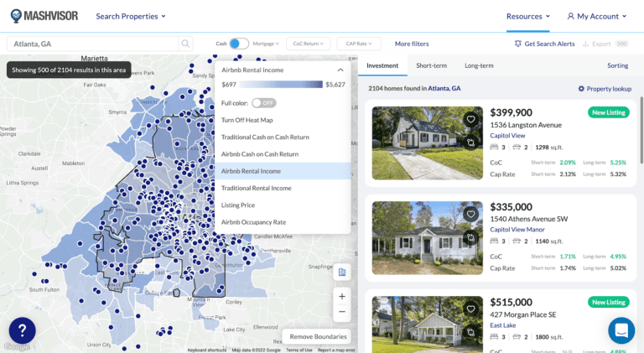644x353 pixels.
Task: Favorite the 1536 Langston Avenue listing
Action: (x=471, y=120)
